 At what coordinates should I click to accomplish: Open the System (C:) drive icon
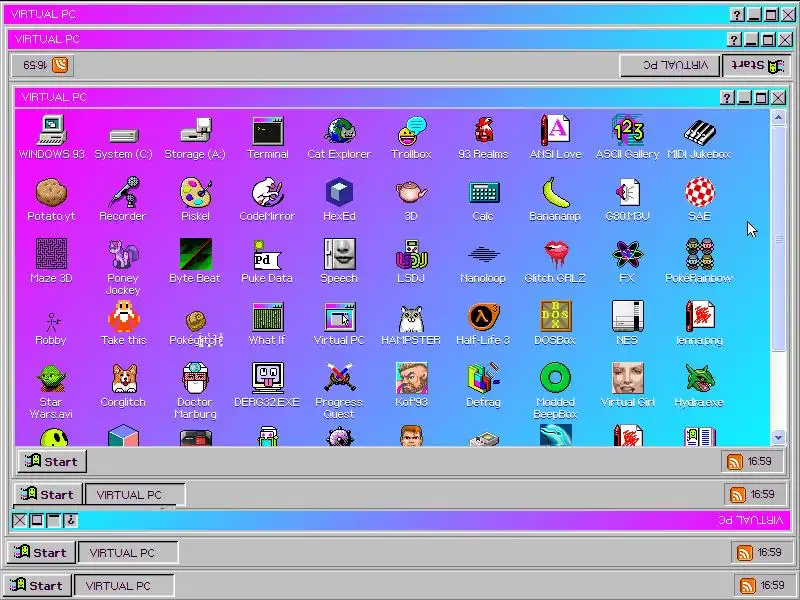(123, 136)
